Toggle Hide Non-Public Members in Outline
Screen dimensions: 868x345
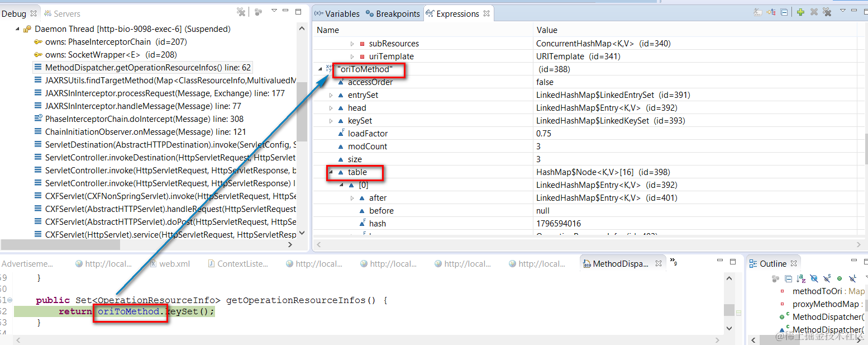point(840,278)
